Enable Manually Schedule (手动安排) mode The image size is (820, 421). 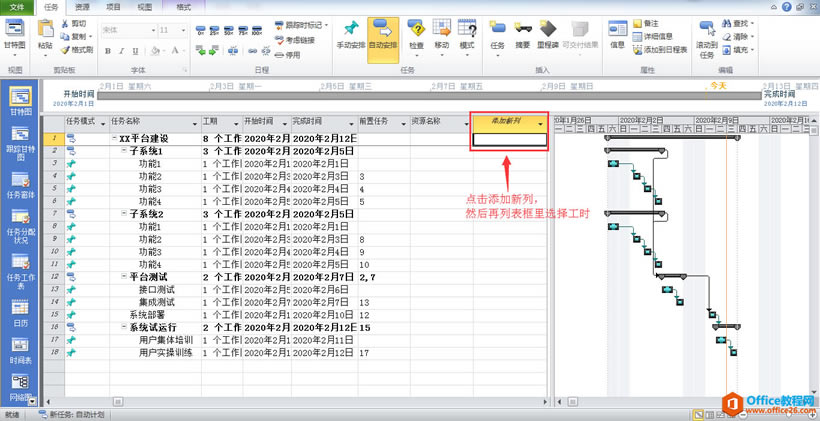[x=350, y=36]
